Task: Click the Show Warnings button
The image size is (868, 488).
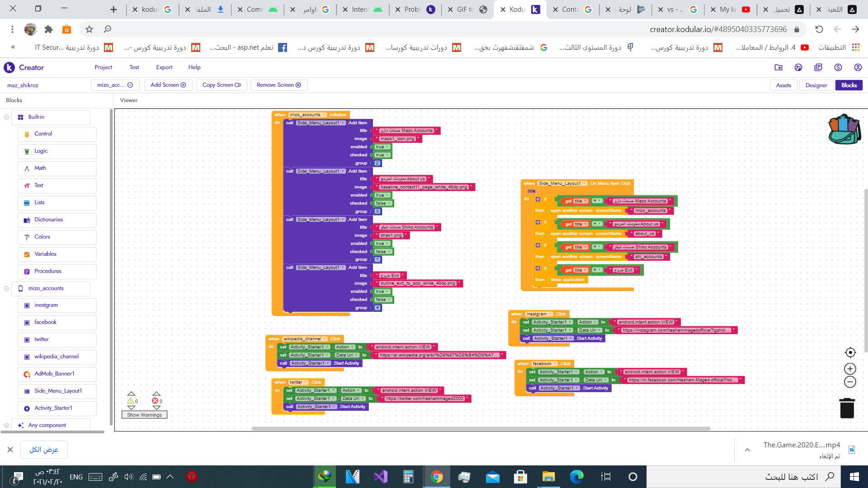Action: (x=144, y=415)
